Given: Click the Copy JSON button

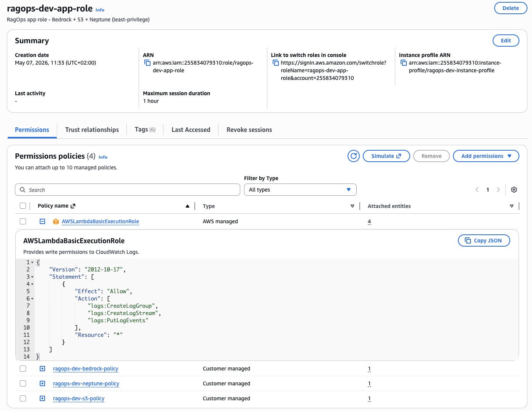Looking at the screenshot, I should (x=484, y=240).
